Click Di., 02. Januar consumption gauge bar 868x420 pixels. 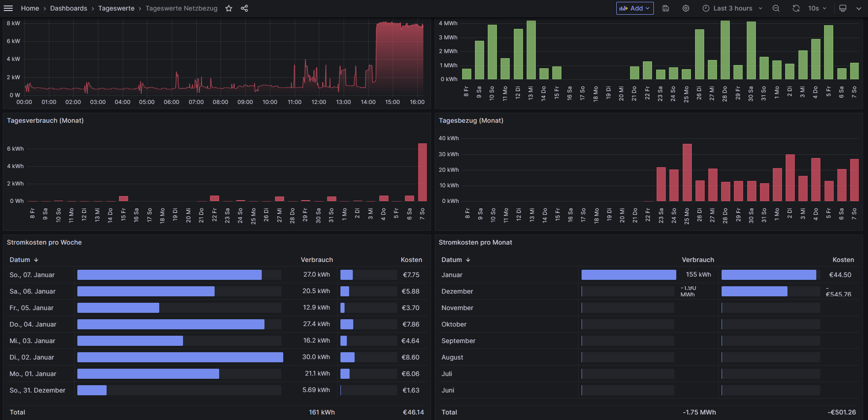pos(180,357)
